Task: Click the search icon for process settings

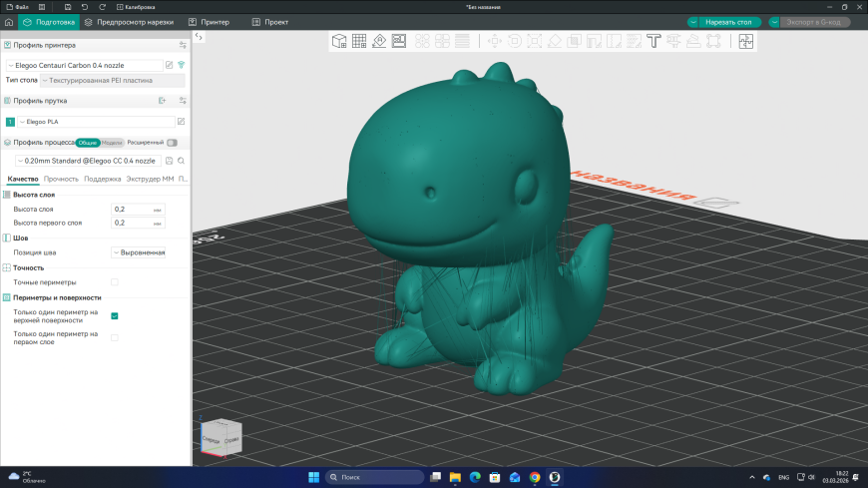Action: point(182,161)
